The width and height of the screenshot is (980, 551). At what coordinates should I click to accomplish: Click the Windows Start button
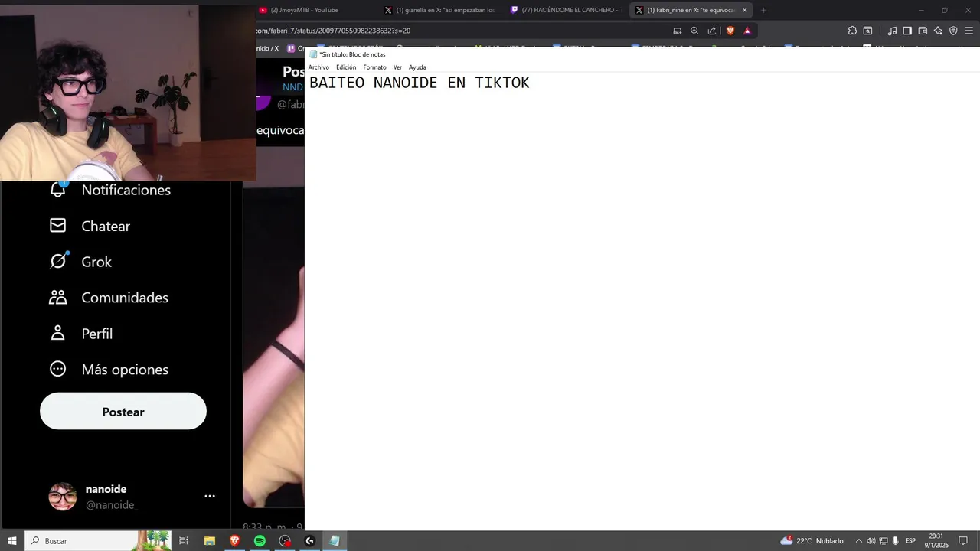click(x=12, y=541)
